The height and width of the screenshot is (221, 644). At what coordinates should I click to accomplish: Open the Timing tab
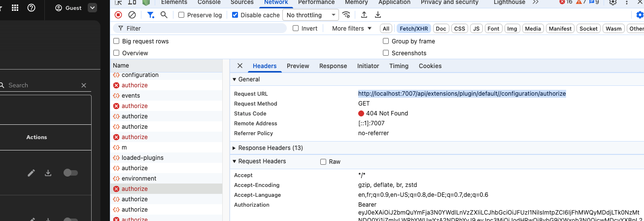[x=399, y=66]
